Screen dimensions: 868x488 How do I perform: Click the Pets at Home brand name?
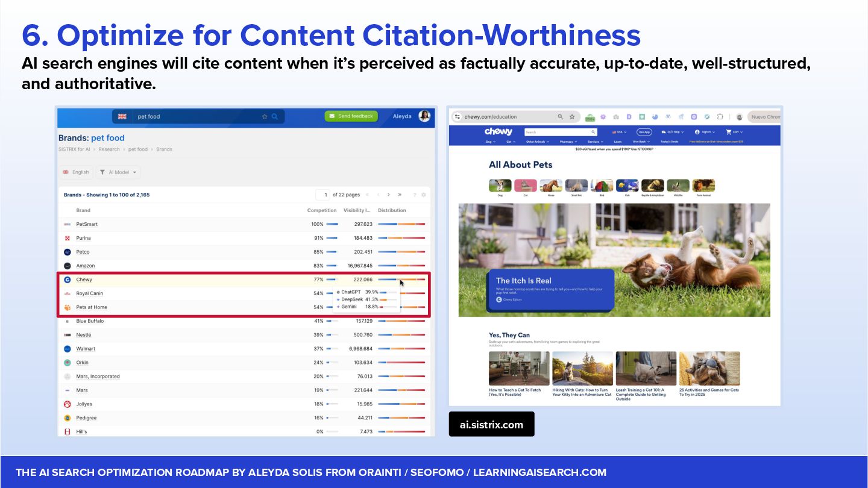(x=92, y=307)
